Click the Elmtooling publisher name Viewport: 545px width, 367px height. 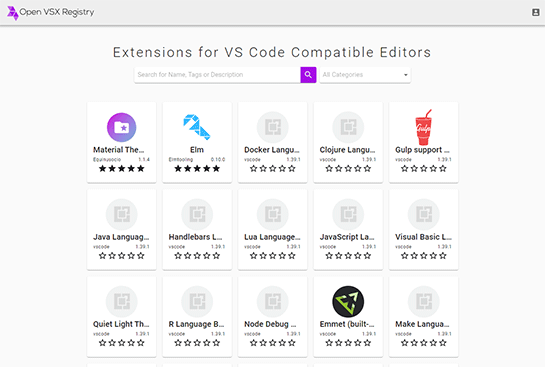coord(181,160)
